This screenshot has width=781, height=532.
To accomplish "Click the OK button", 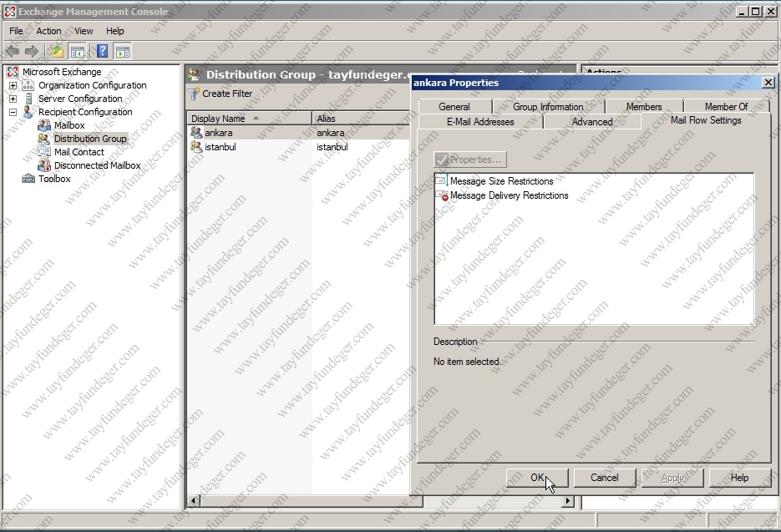I will coord(537,478).
